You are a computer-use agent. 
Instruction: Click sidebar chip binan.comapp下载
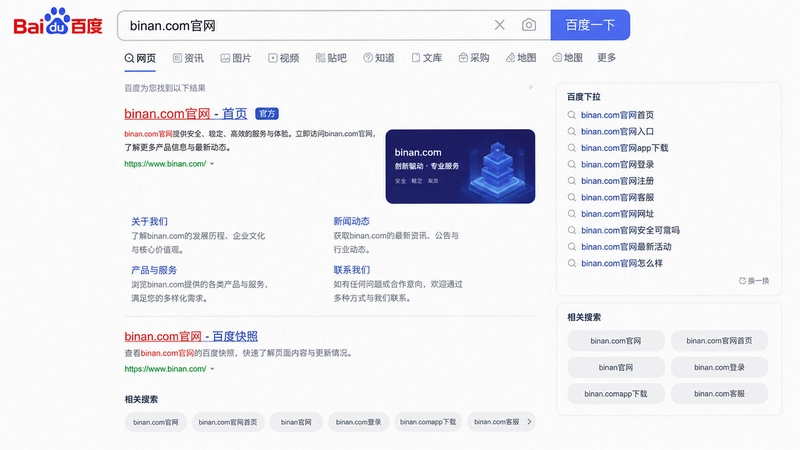click(x=616, y=394)
